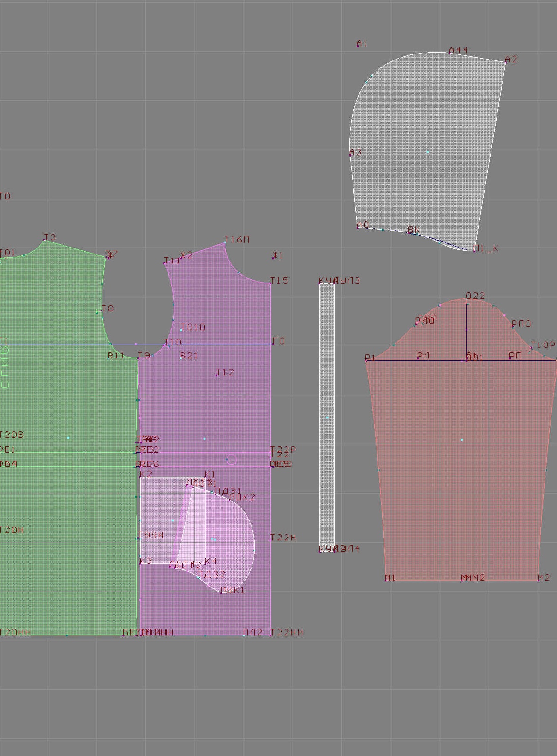Click point МШК1 at pocket bottom
The width and height of the screenshot is (557, 756).
click(221, 593)
